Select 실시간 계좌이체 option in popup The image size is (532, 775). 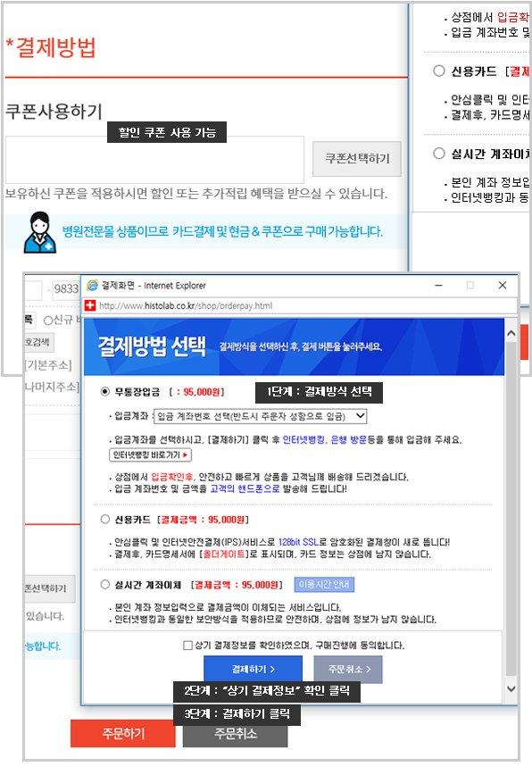pyautogui.click(x=104, y=584)
